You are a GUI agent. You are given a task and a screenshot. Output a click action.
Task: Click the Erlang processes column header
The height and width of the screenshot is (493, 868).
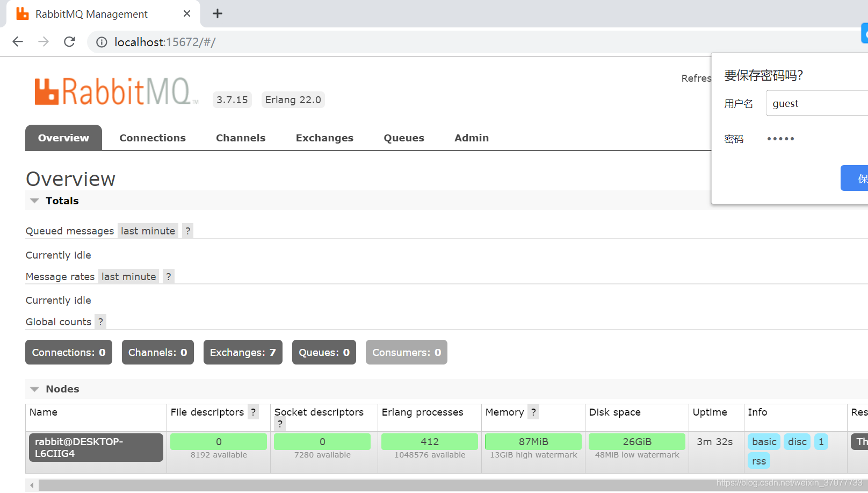pyautogui.click(x=422, y=412)
